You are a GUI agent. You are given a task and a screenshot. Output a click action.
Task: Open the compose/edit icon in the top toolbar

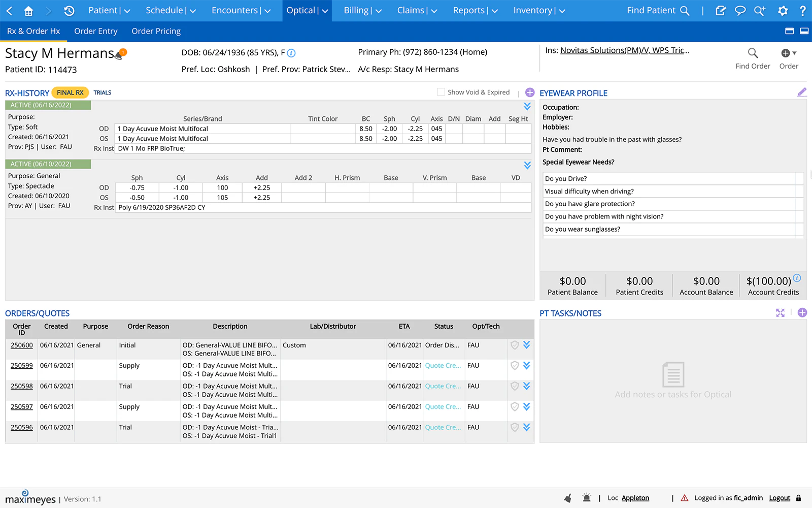721,10
